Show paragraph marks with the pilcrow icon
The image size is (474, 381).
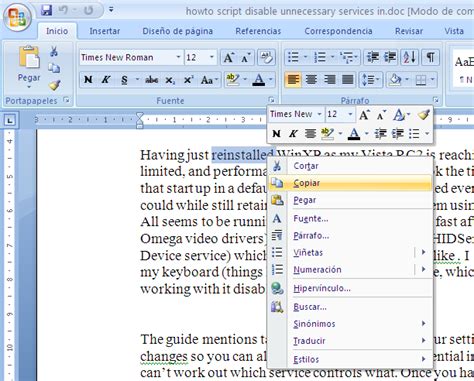(x=430, y=57)
